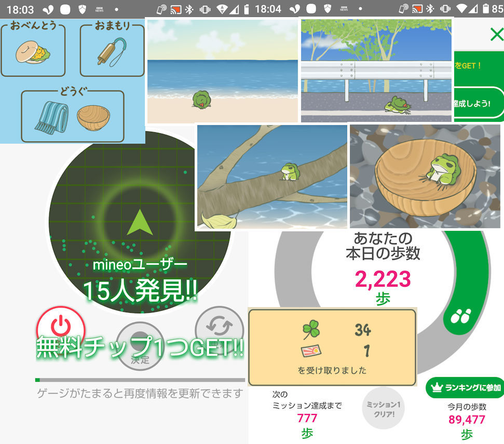Open the beach frog photo
The image size is (504, 444).
223,71
